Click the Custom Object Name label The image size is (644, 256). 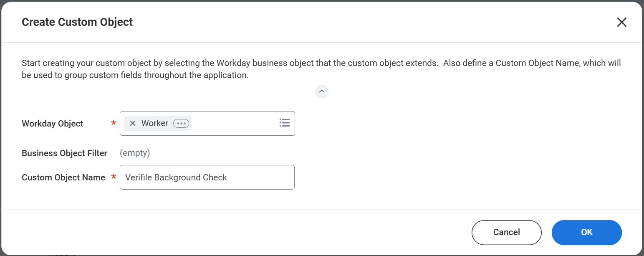63,177
